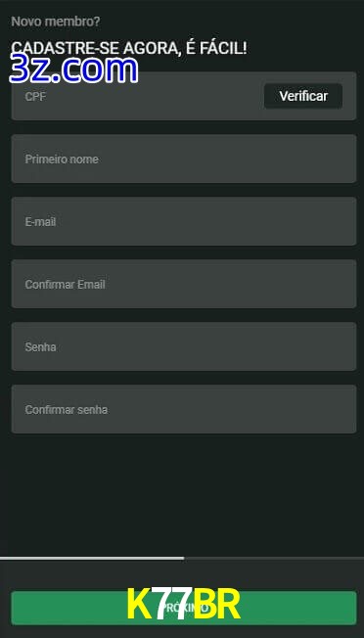Click the Verificar button
Viewport: 364px width, 638px height.
(303, 96)
